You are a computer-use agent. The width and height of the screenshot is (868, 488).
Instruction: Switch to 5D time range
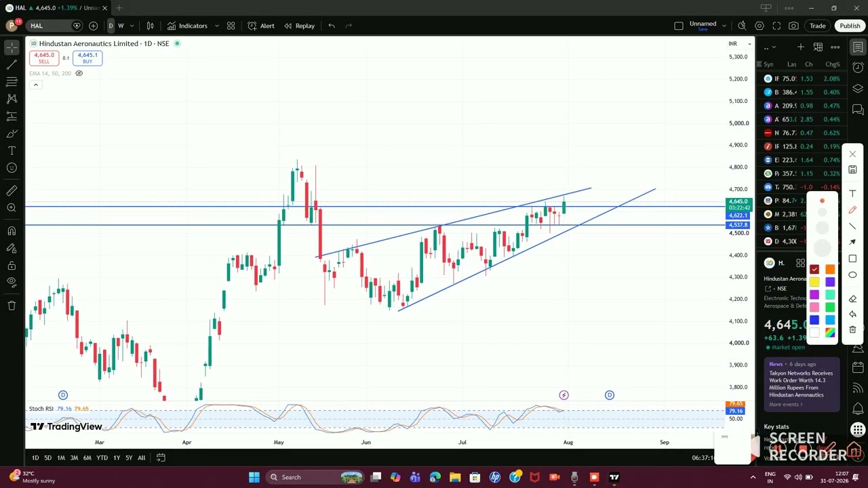click(47, 458)
